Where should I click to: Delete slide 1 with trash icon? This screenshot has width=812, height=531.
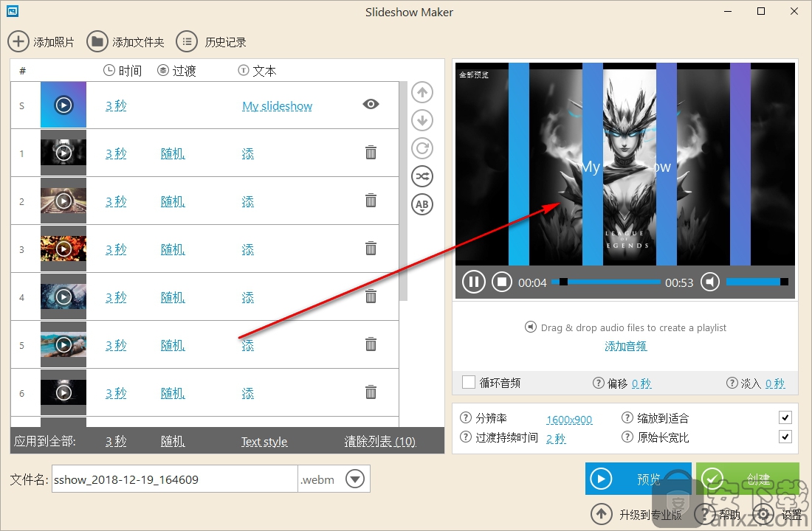click(x=371, y=153)
